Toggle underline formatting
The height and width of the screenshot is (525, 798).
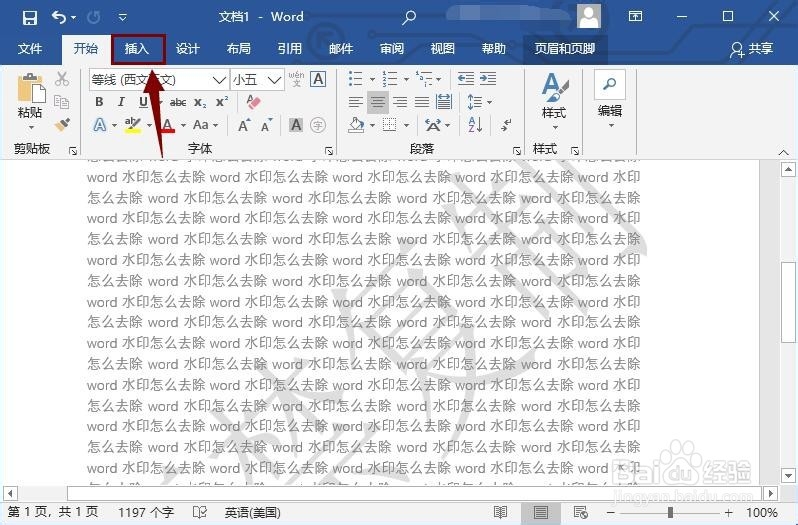(x=144, y=102)
